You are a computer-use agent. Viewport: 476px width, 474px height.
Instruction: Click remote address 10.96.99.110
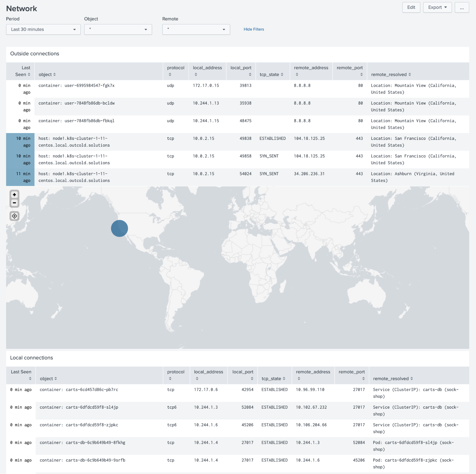pyautogui.click(x=310, y=389)
